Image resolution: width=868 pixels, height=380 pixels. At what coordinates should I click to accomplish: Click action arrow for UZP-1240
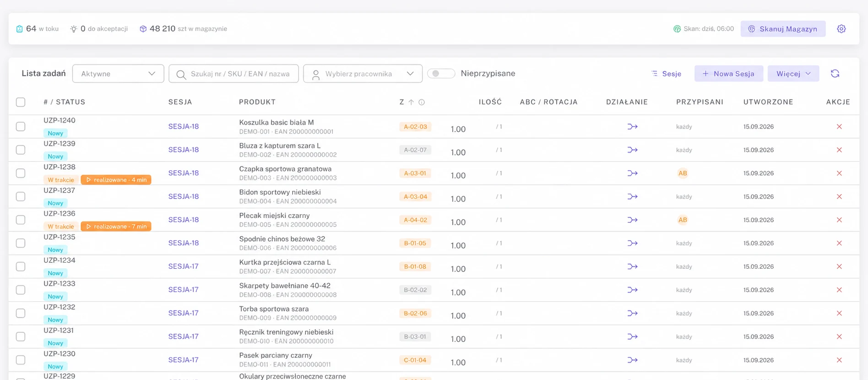click(x=632, y=126)
